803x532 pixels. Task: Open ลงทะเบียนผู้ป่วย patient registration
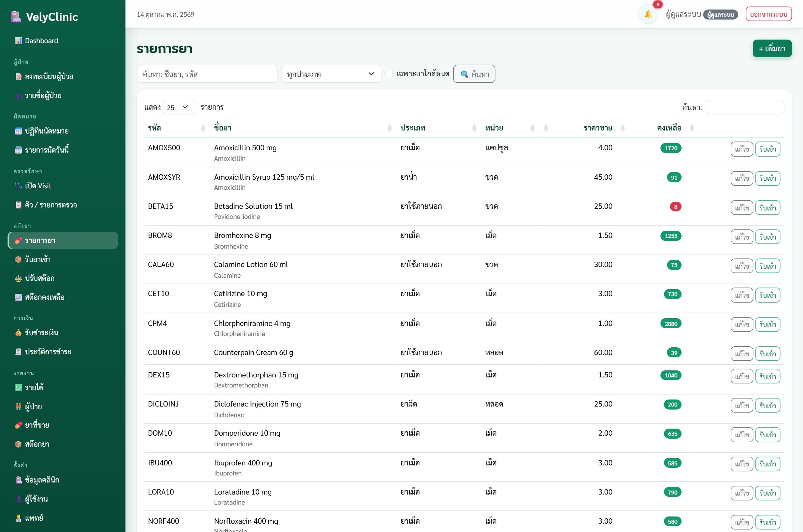(63, 76)
